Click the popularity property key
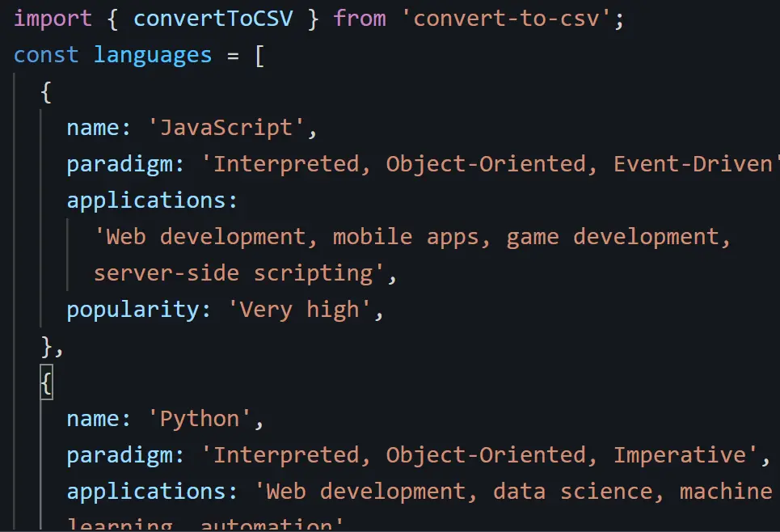 click(x=131, y=309)
